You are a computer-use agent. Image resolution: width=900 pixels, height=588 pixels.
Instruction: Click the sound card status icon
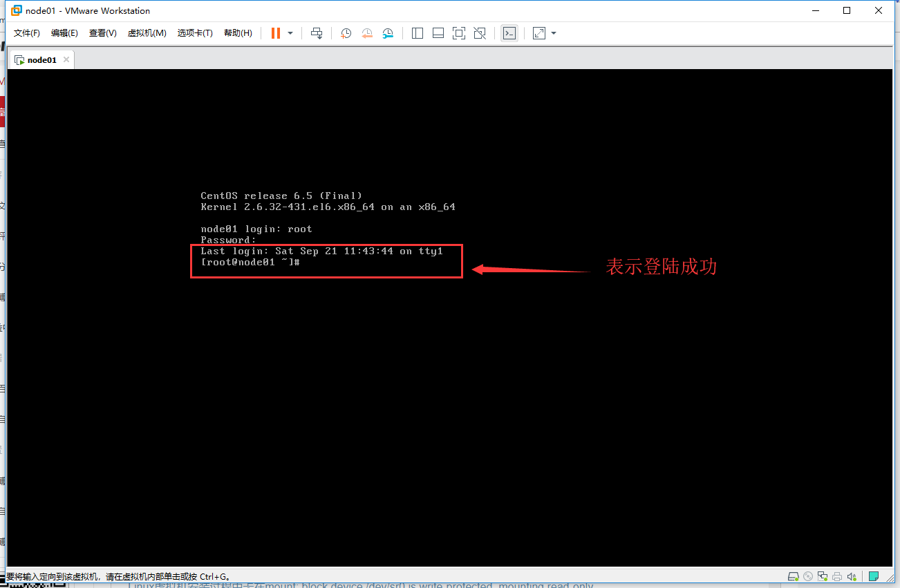(x=852, y=576)
